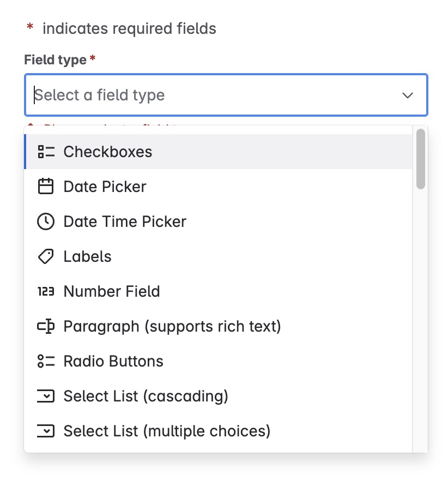448x504 pixels.
Task: Pick the Date Time Picker option
Action: 125,221
